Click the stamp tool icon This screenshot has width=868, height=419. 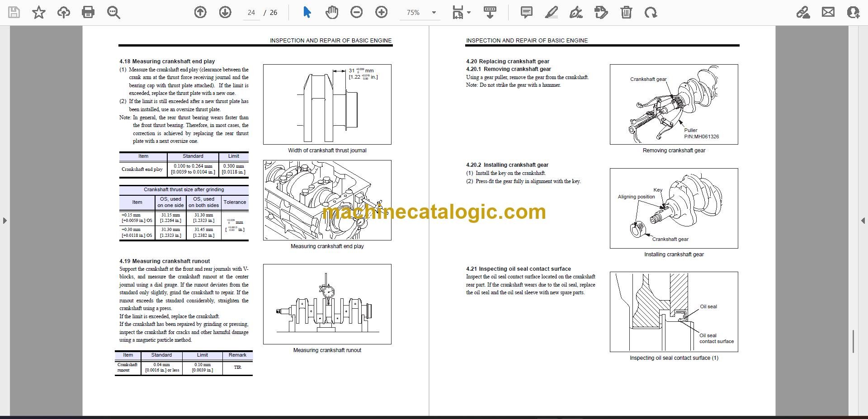[x=601, y=12]
